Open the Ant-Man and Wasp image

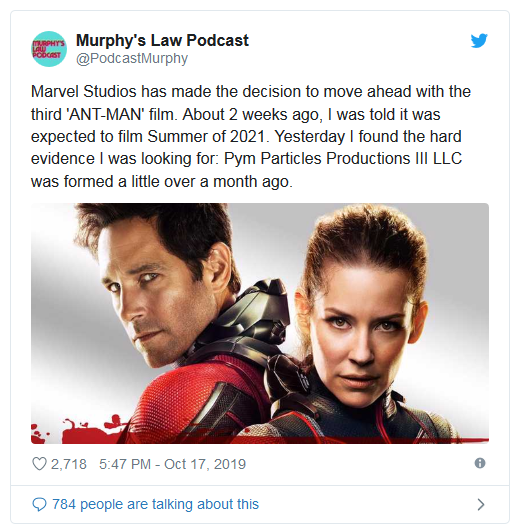(x=260, y=323)
